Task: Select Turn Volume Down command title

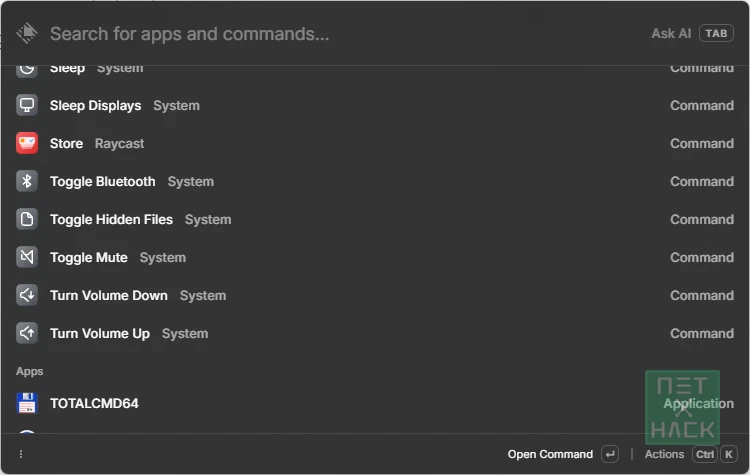Action: [x=109, y=295]
